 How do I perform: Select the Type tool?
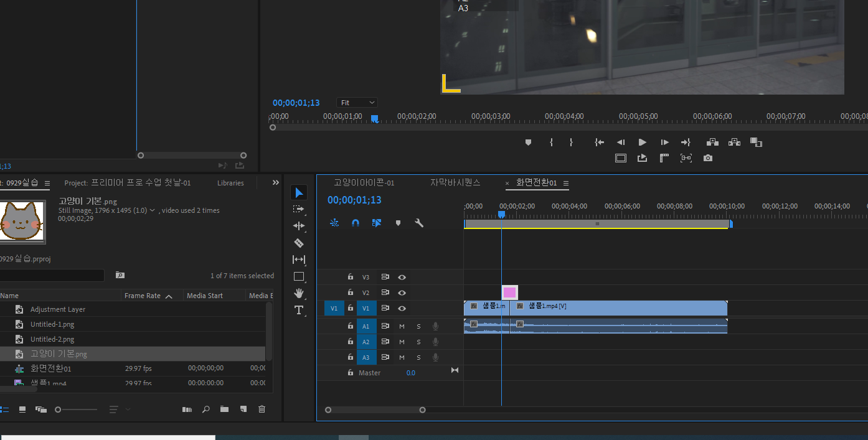(x=299, y=310)
